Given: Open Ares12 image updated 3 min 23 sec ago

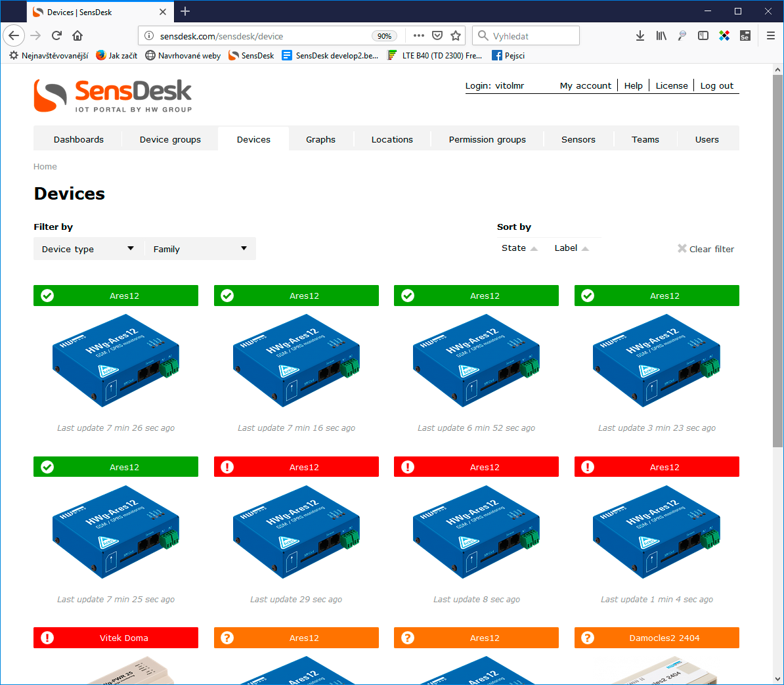Looking at the screenshot, I should click(x=657, y=361).
